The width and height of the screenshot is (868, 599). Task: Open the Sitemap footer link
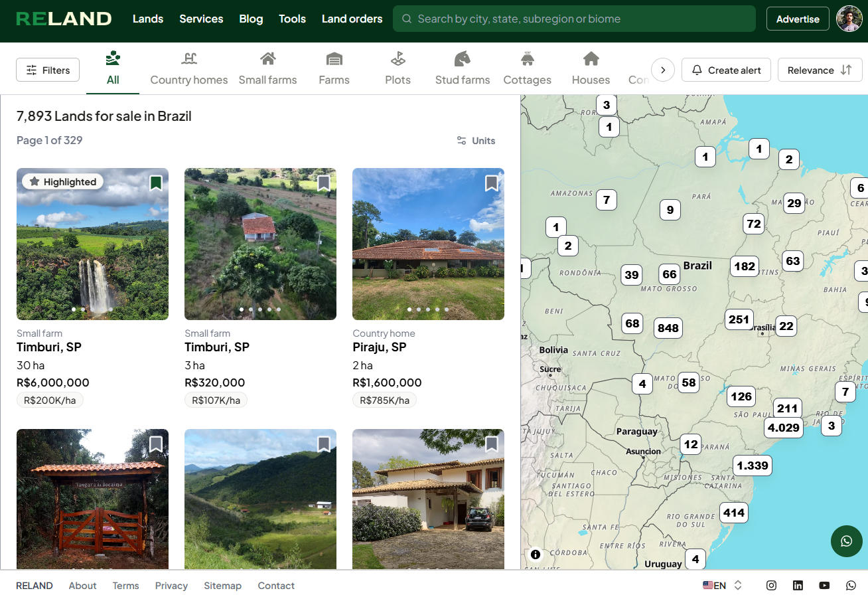pyautogui.click(x=222, y=585)
